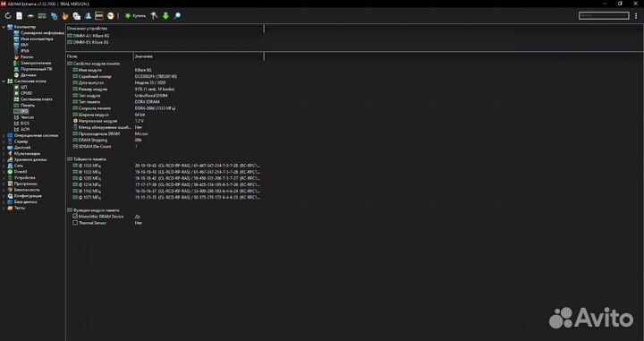Select Устройства in the tree
Screen dimensions: 644x341
(24, 178)
